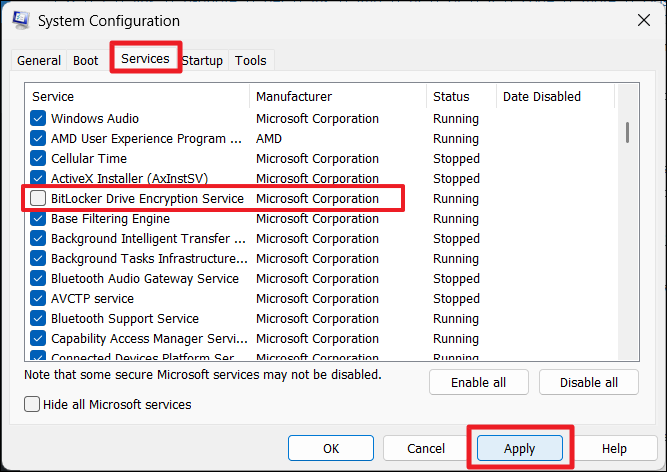Uncheck the Windows Audio service

coord(38,119)
